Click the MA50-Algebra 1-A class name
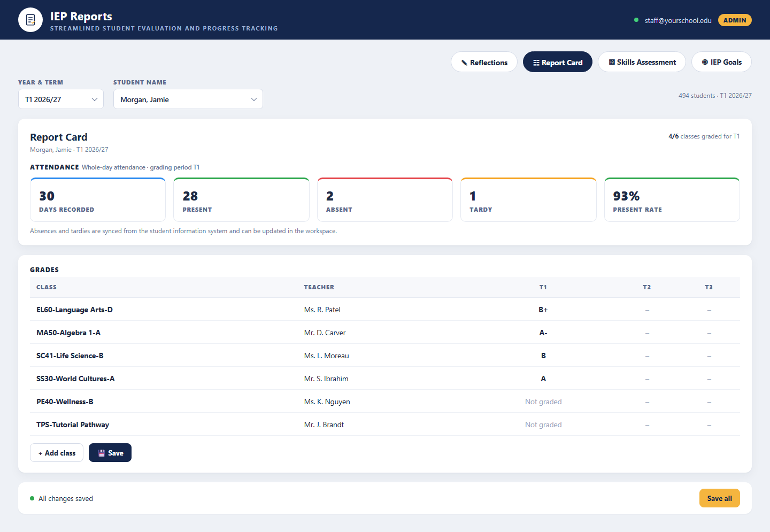Viewport: 770px width, 532px height. coord(68,333)
